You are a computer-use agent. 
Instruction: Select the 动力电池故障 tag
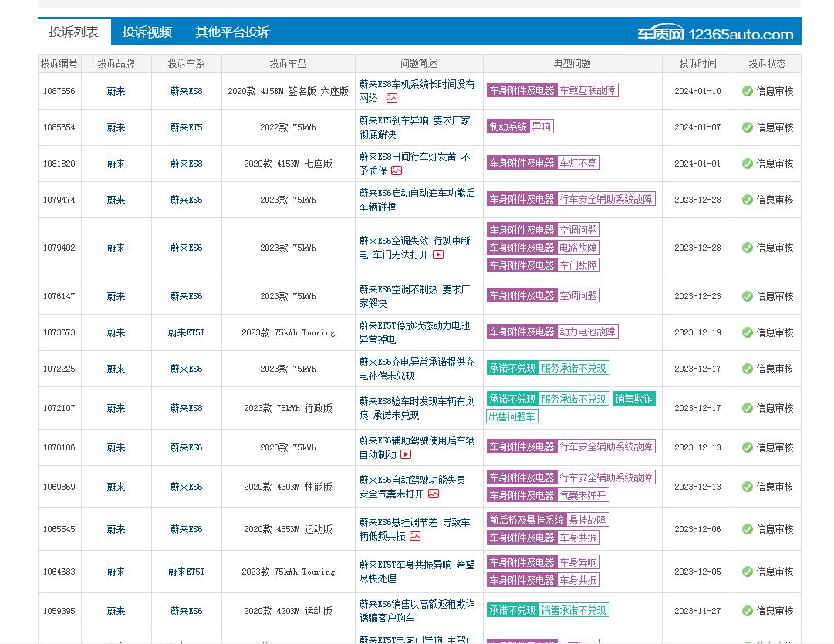click(x=587, y=332)
